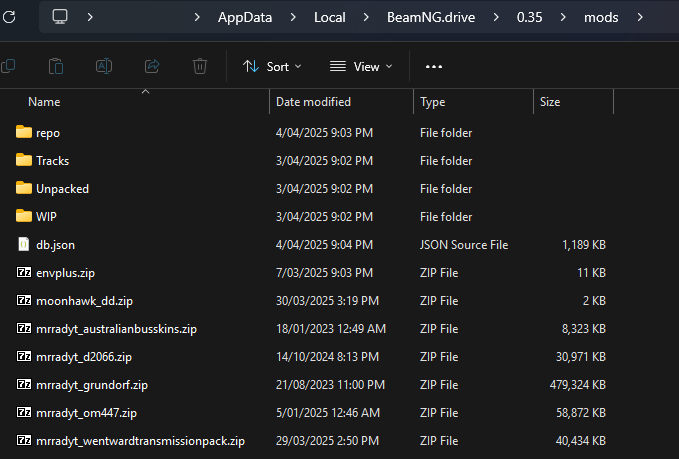Viewport: 679px width, 459px height.
Task: Select the moonhawk_dd.zip file
Action: [x=84, y=300]
